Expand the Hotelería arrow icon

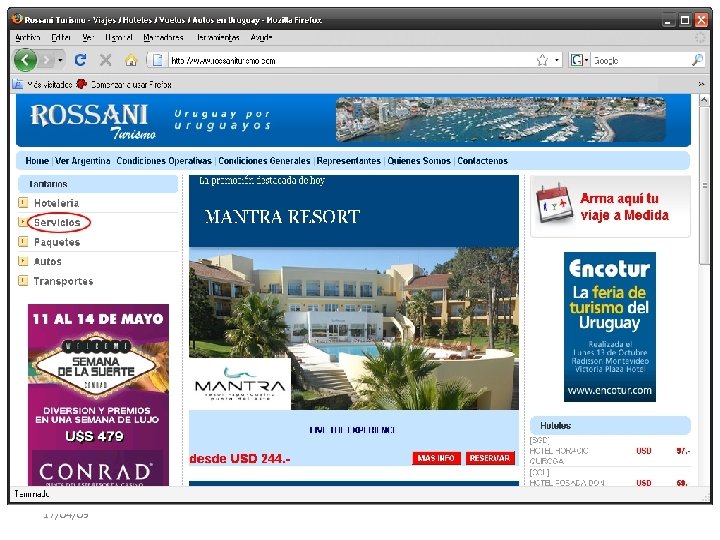tap(23, 202)
